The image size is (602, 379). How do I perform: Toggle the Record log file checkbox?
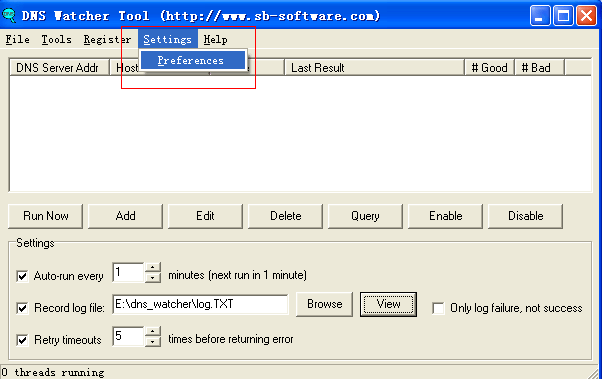click(x=22, y=308)
